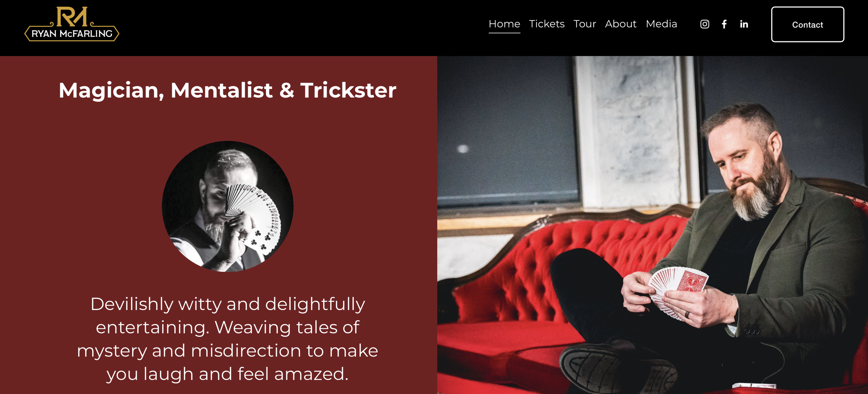This screenshot has height=394, width=868.
Task: Click the white window frame in hero photo
Action: click(635, 132)
